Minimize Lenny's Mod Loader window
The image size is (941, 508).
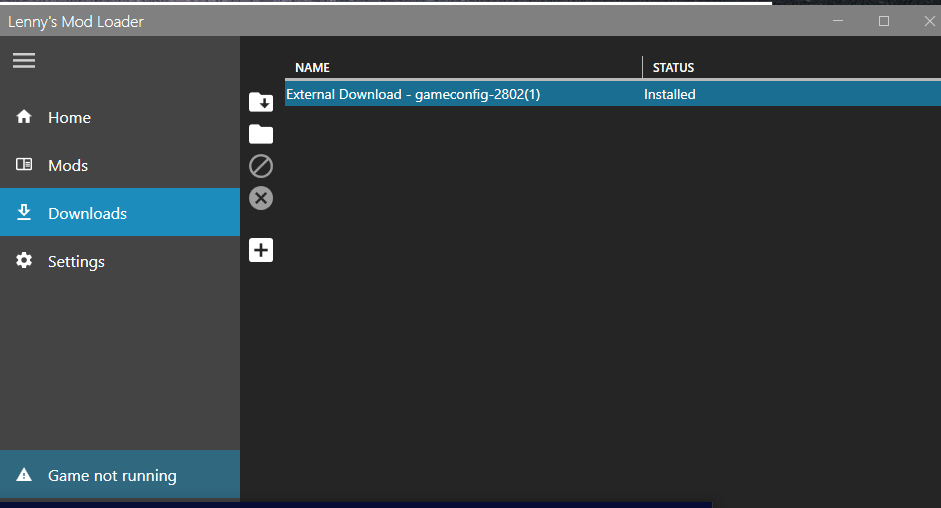tap(838, 21)
